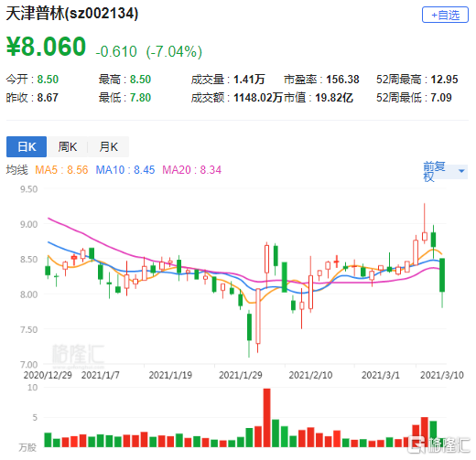Click the current price ¥8.060
This screenshot has width=476, height=460.
click(x=46, y=47)
